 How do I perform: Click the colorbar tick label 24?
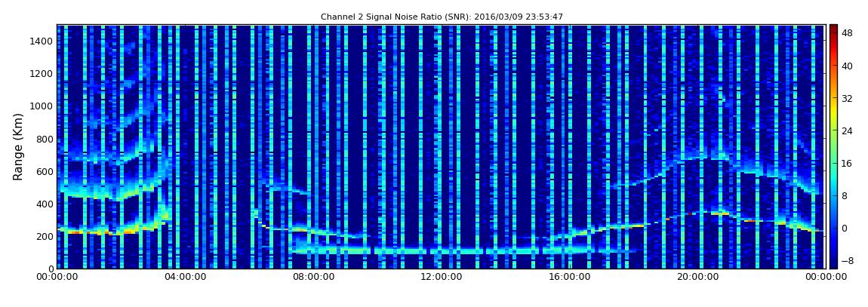(847, 130)
